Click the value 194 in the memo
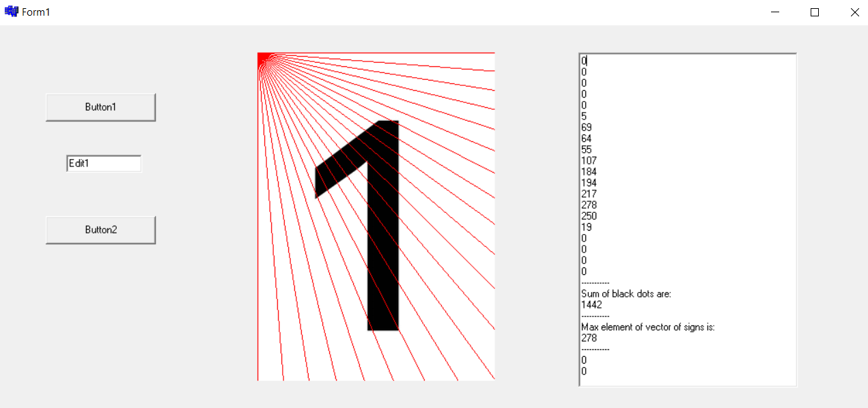This screenshot has height=408, width=868. pyautogui.click(x=589, y=183)
